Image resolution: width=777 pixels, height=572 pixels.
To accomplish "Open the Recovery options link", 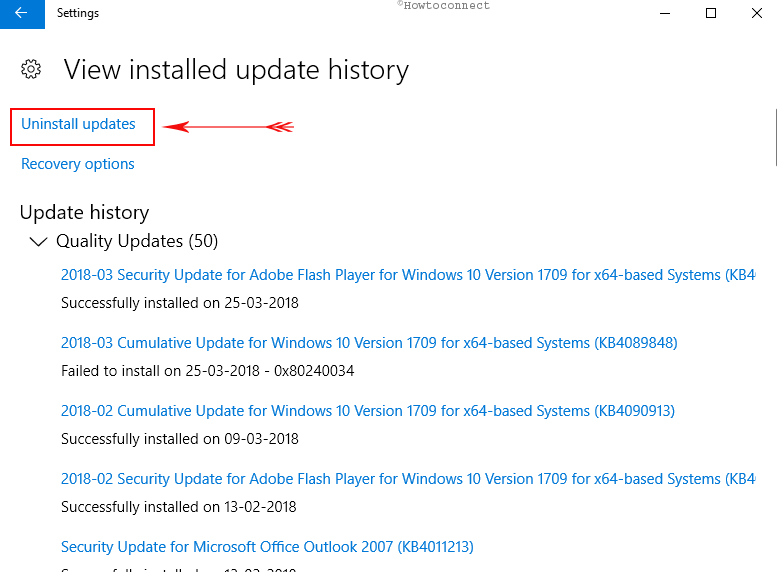I will tap(78, 164).
